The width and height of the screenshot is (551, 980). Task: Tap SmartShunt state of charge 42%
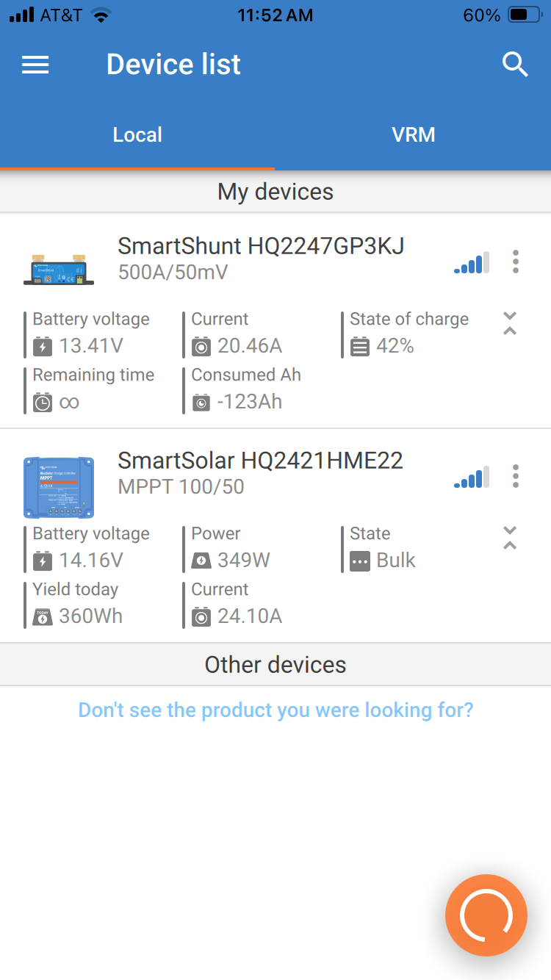(x=395, y=345)
